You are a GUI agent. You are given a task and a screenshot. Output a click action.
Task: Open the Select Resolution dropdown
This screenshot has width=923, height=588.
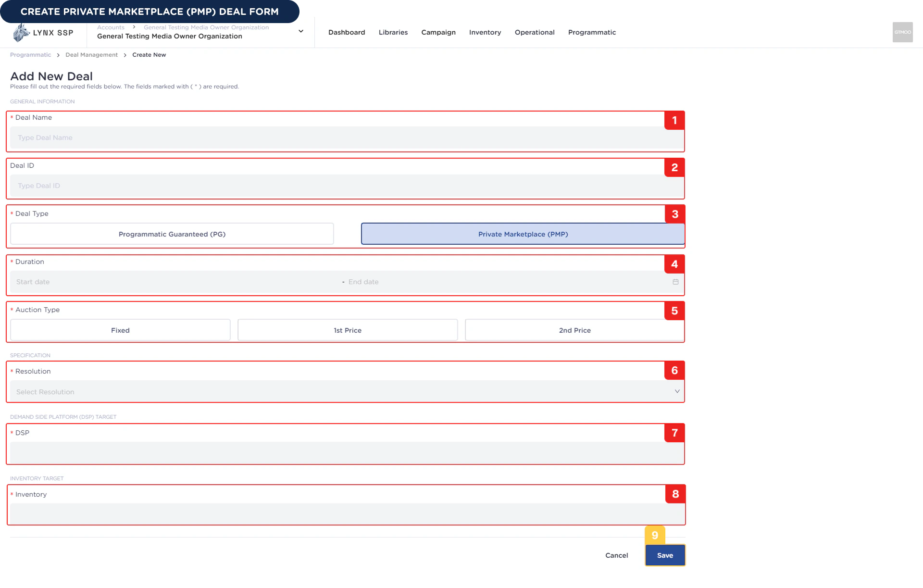346,391
